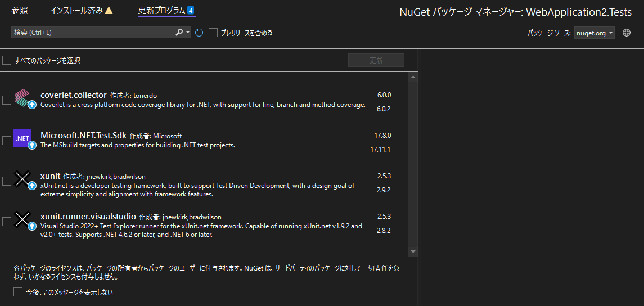644x306 pixels.
Task: Click the refresh icon next to search
Action: click(199, 33)
